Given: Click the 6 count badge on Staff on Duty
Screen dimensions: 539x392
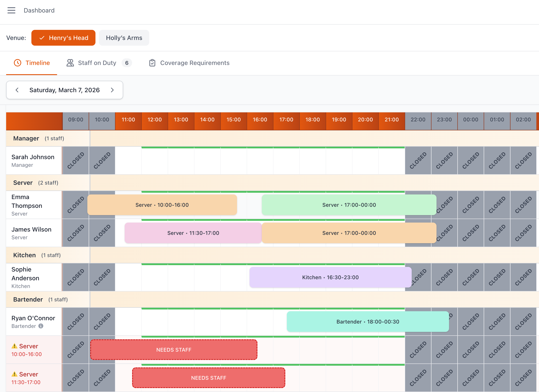Looking at the screenshot, I should 127,63.
